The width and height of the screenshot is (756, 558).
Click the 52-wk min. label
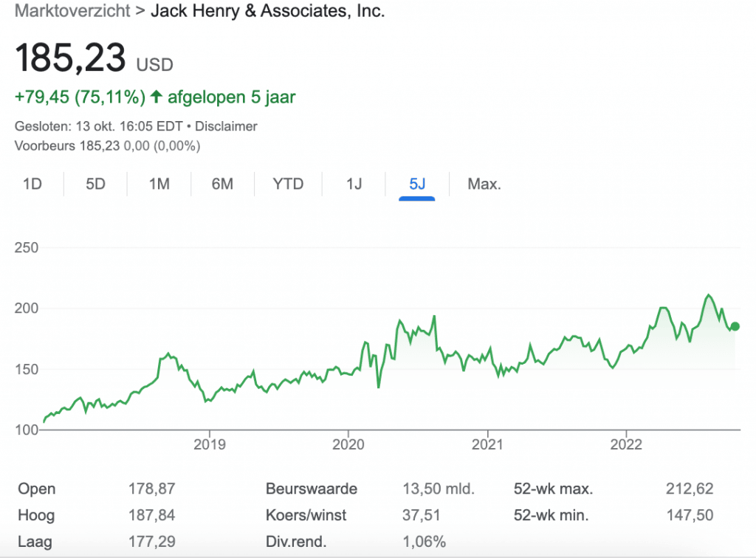point(551,515)
